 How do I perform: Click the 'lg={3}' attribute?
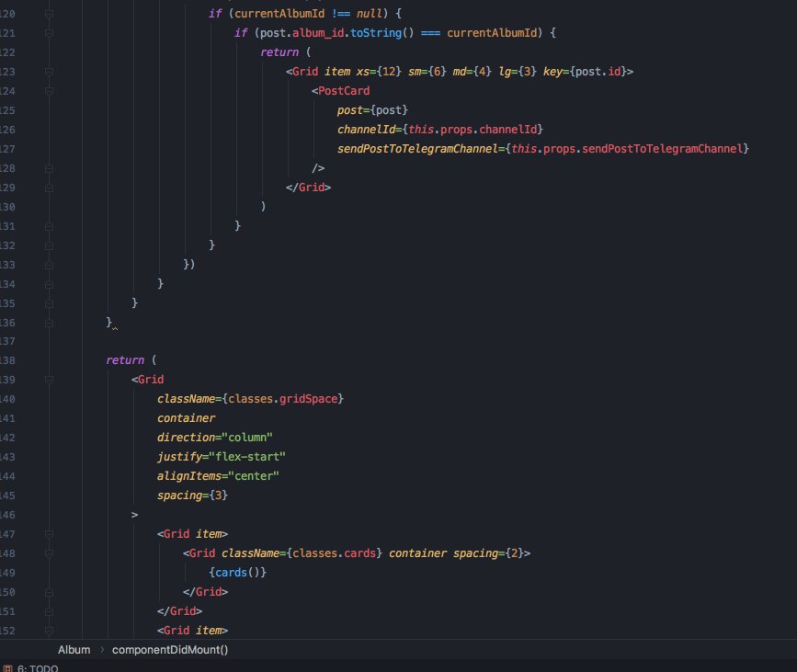[518, 72]
